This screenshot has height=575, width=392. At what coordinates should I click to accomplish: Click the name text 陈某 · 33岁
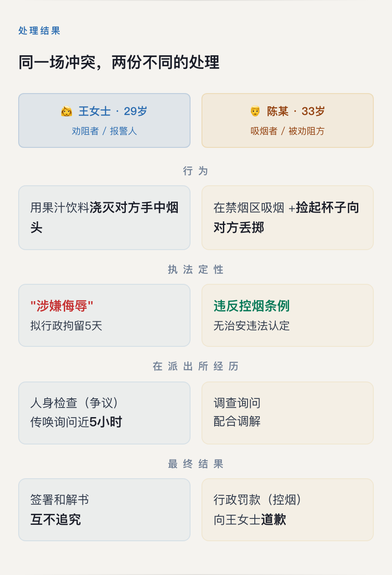pos(296,111)
